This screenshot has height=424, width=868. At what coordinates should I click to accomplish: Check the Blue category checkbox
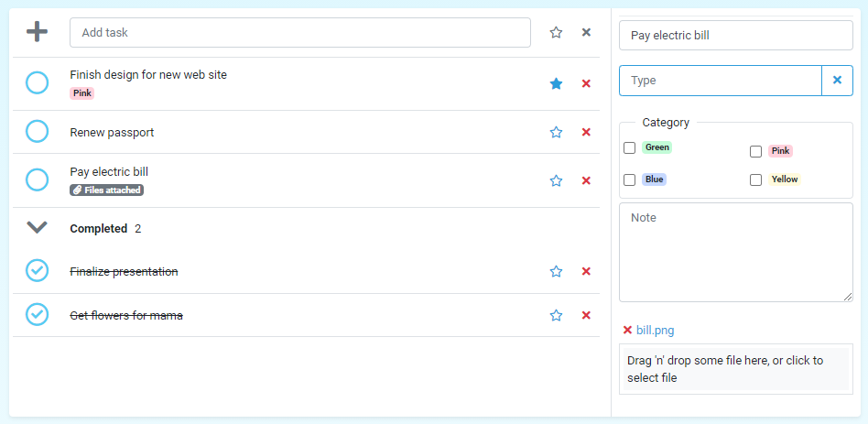pyautogui.click(x=629, y=179)
